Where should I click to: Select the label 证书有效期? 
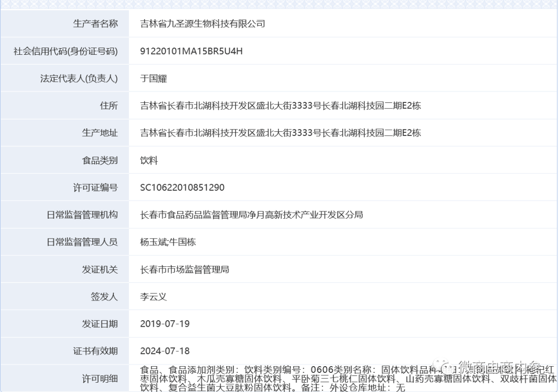coord(95,351)
